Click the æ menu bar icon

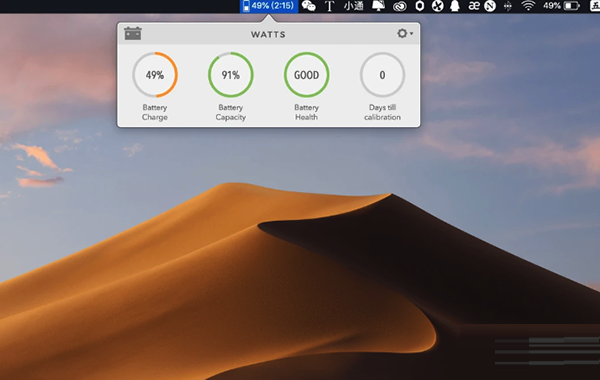click(x=474, y=6)
